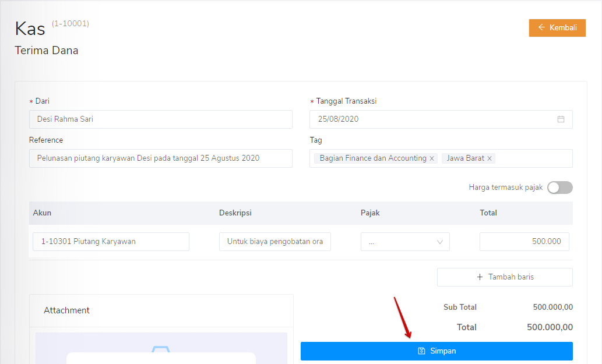Remove the Jawa Barat tag
Viewport: 602px width, 364px height.
[x=490, y=158]
